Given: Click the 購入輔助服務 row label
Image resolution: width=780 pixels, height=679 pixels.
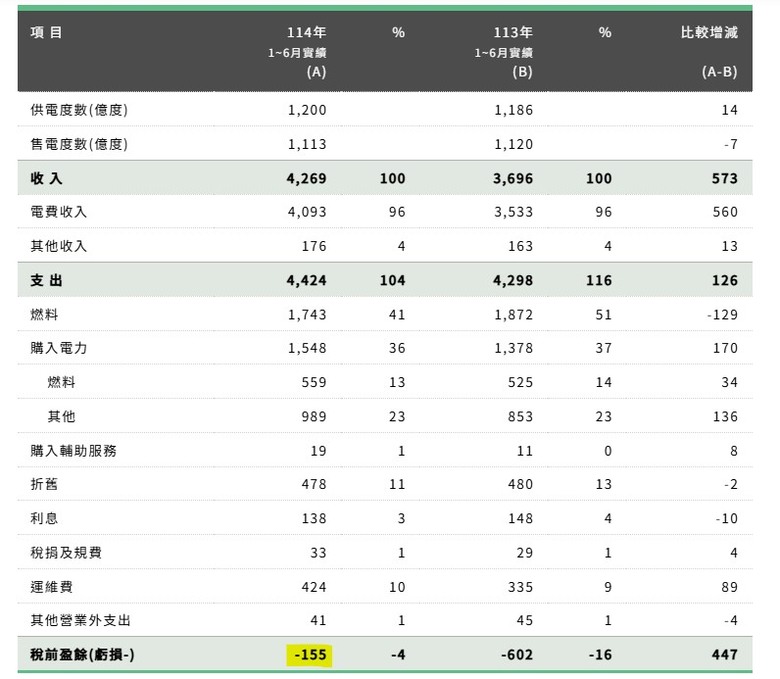Looking at the screenshot, I should (74, 451).
